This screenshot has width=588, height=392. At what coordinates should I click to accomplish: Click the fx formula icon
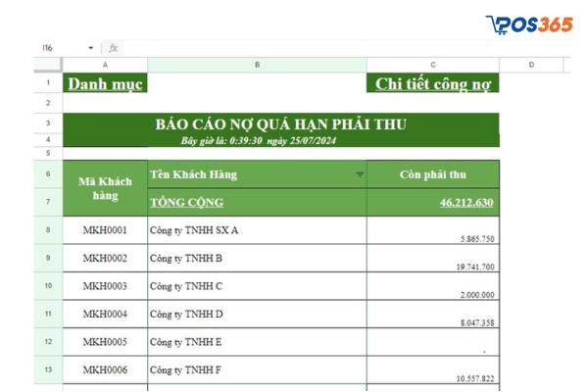pyautogui.click(x=113, y=48)
